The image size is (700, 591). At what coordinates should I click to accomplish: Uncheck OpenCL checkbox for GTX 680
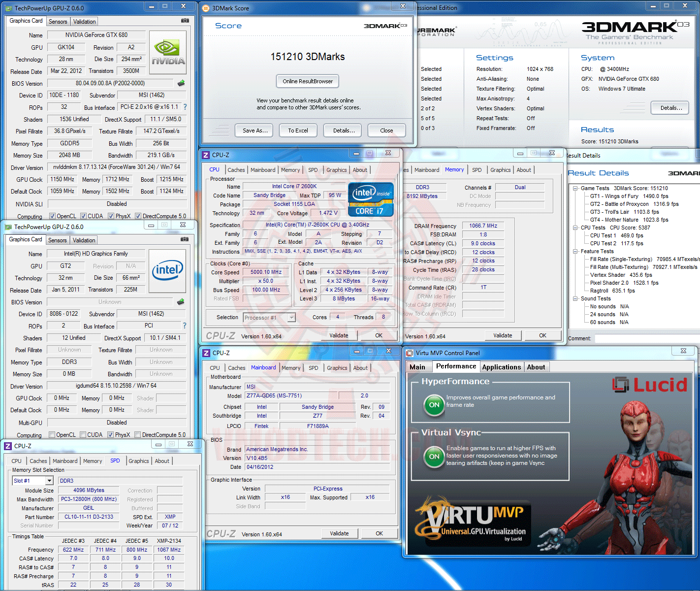pyautogui.click(x=52, y=216)
